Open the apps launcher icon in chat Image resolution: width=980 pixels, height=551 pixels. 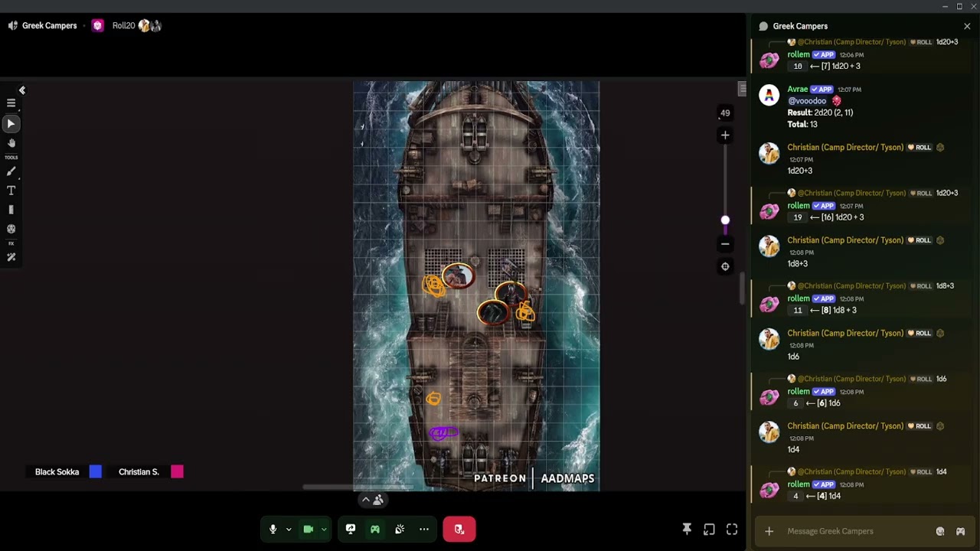tap(960, 531)
